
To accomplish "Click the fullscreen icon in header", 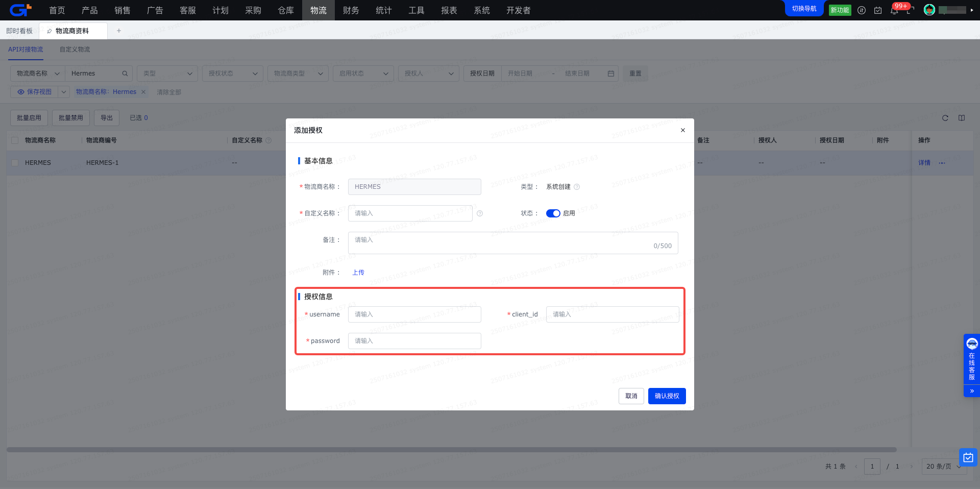I will [x=911, y=10].
